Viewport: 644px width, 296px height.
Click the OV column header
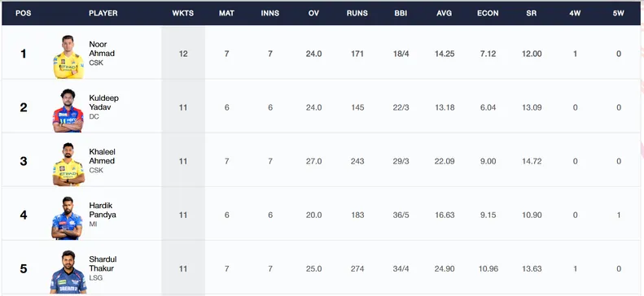(x=313, y=13)
